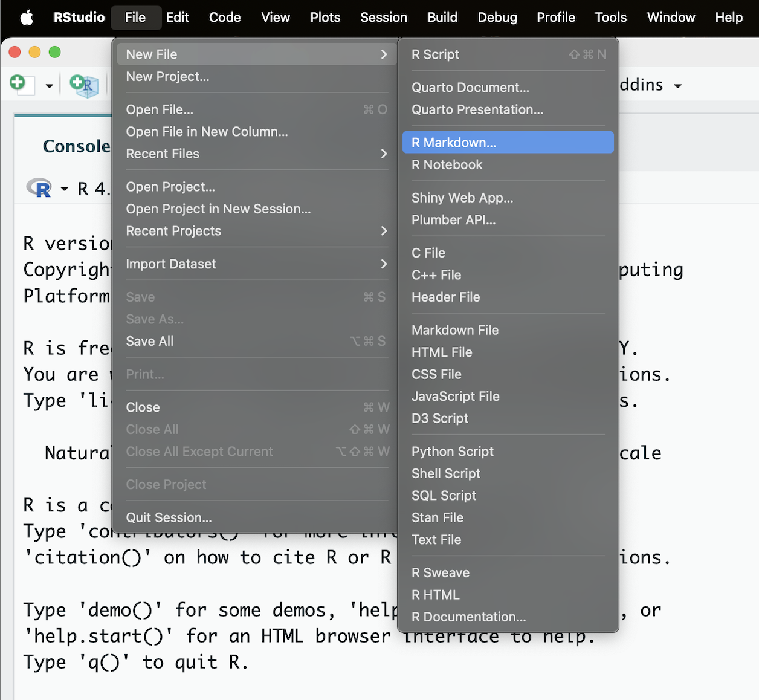This screenshot has height=700, width=759.
Task: Open the Profile menu
Action: (556, 18)
